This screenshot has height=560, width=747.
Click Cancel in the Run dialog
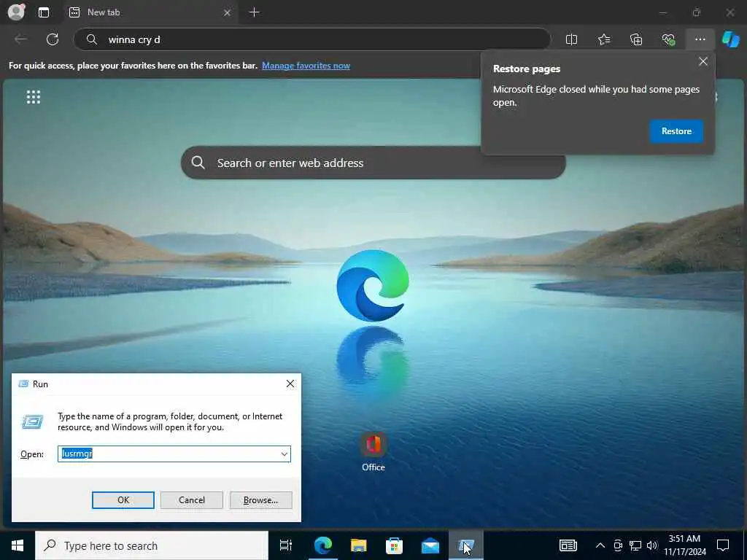point(192,500)
